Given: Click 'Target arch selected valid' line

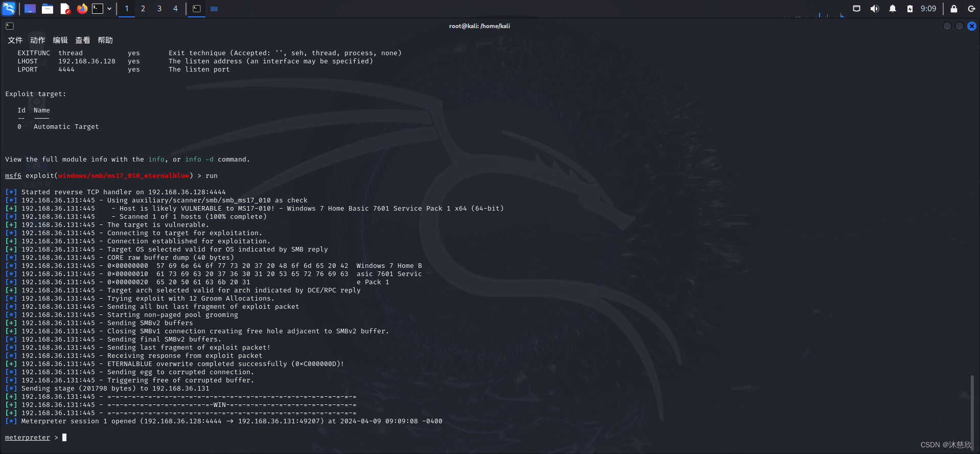Looking at the screenshot, I should [183, 290].
